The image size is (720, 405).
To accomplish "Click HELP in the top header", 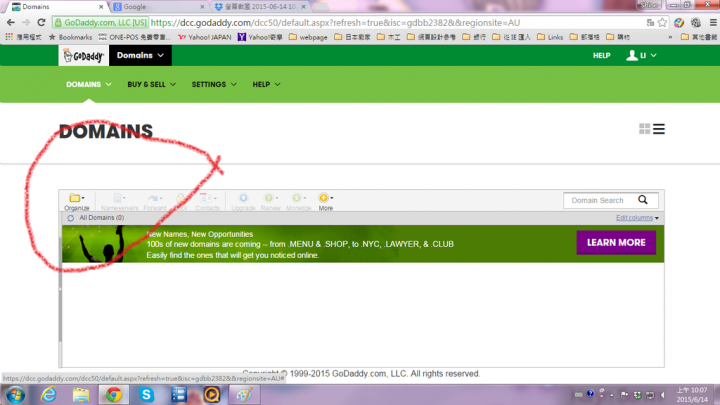I will pos(601,56).
